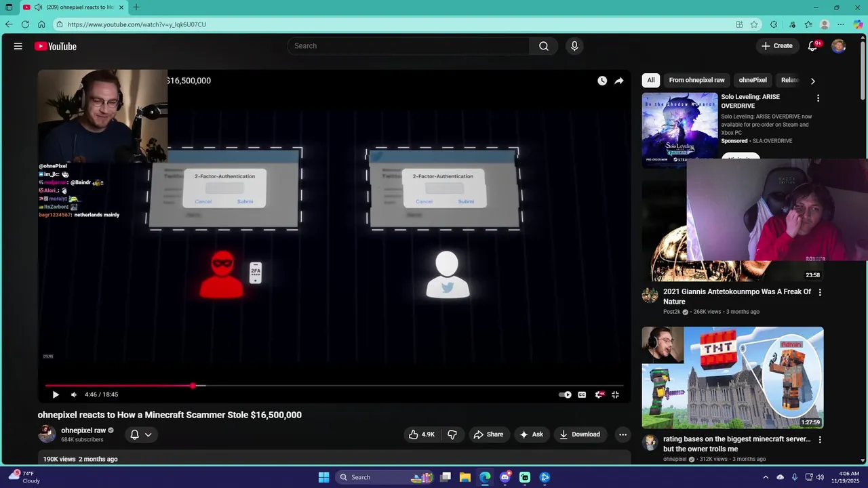Click the Create button

776,46
